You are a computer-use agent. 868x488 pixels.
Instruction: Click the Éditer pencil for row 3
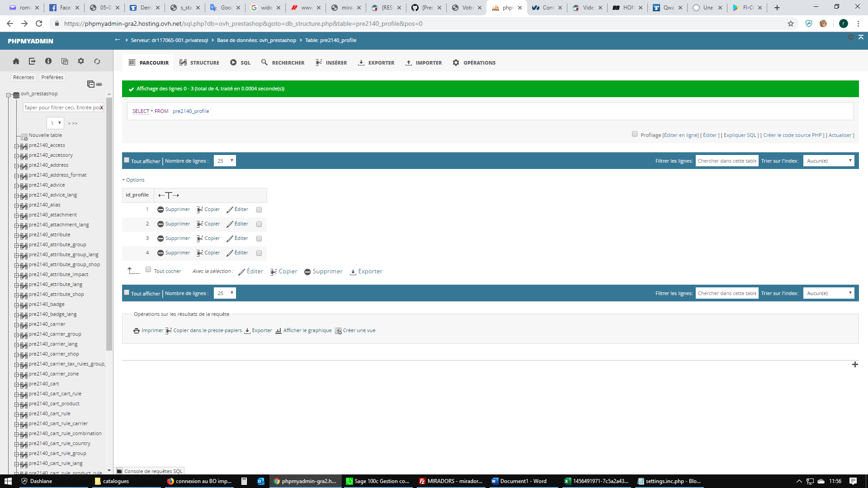[x=230, y=239]
